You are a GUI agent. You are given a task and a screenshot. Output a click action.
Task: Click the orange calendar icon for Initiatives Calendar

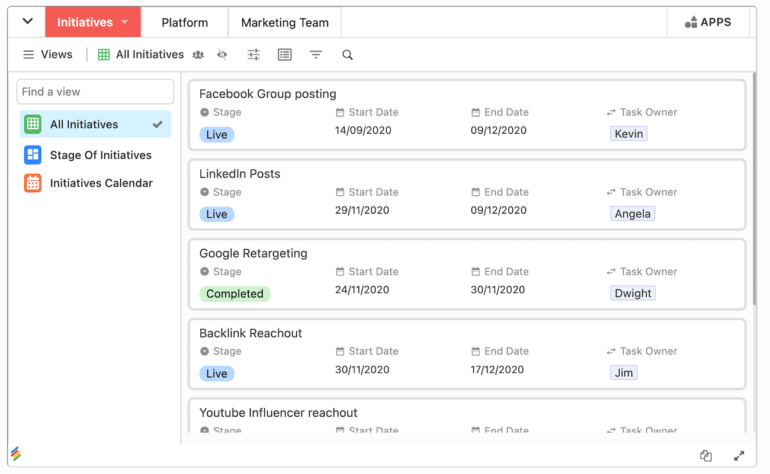tap(33, 183)
